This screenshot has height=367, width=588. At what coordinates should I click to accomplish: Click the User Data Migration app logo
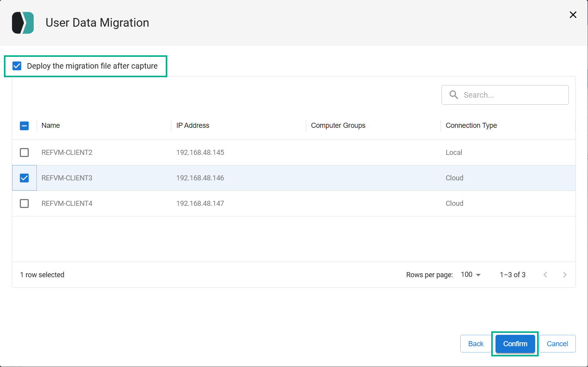pyautogui.click(x=23, y=23)
